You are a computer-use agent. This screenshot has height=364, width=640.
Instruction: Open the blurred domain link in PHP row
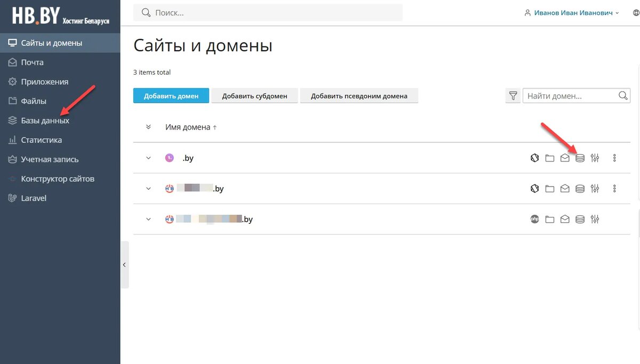(x=214, y=219)
